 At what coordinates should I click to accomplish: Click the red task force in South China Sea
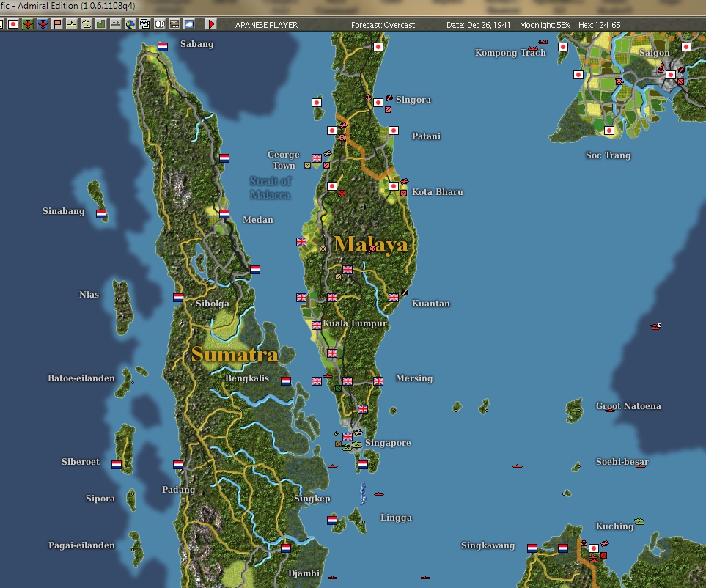coord(655,326)
